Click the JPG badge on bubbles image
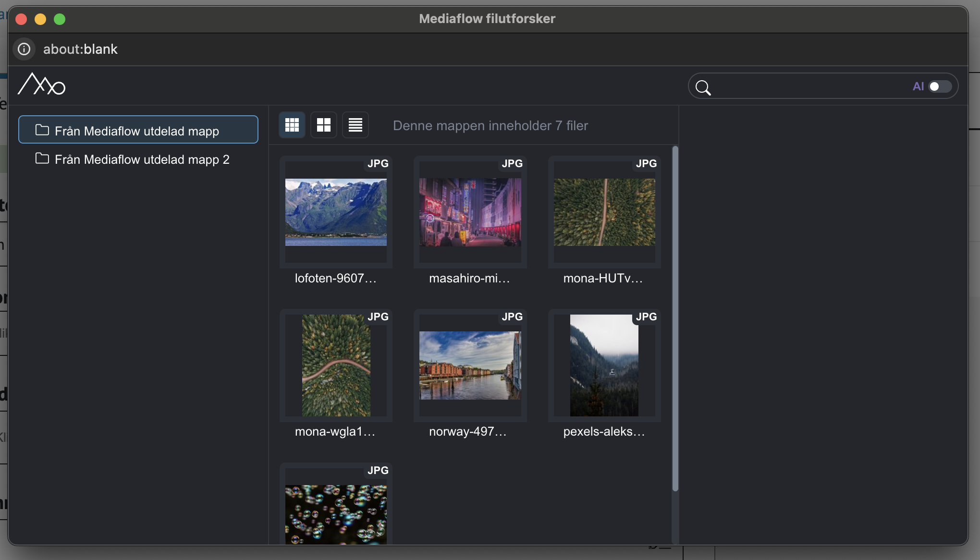 (378, 470)
